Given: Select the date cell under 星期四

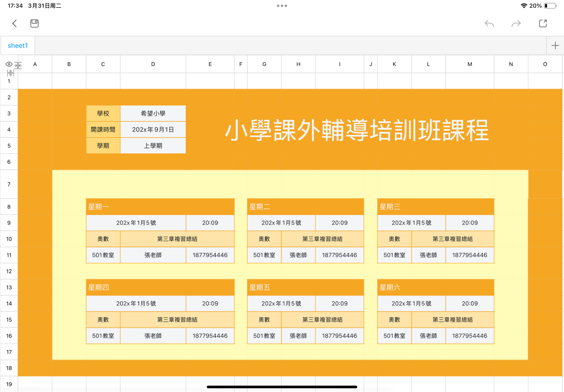Looking at the screenshot, I should 136,304.
